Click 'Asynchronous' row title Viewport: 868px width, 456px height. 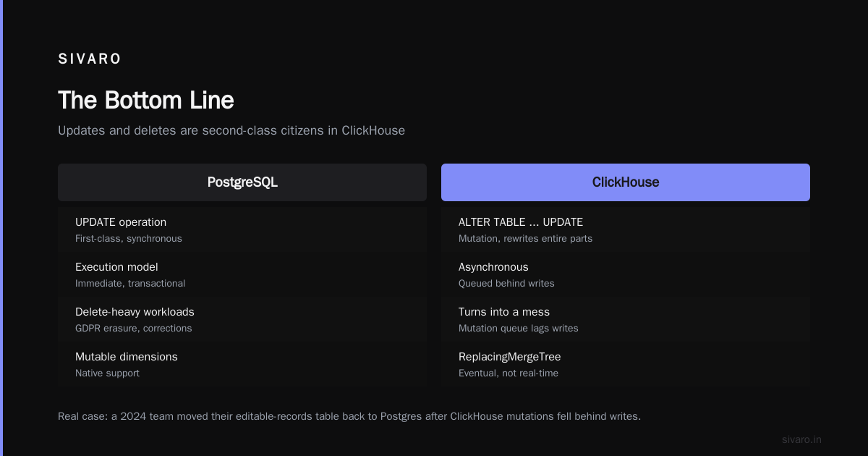point(493,267)
